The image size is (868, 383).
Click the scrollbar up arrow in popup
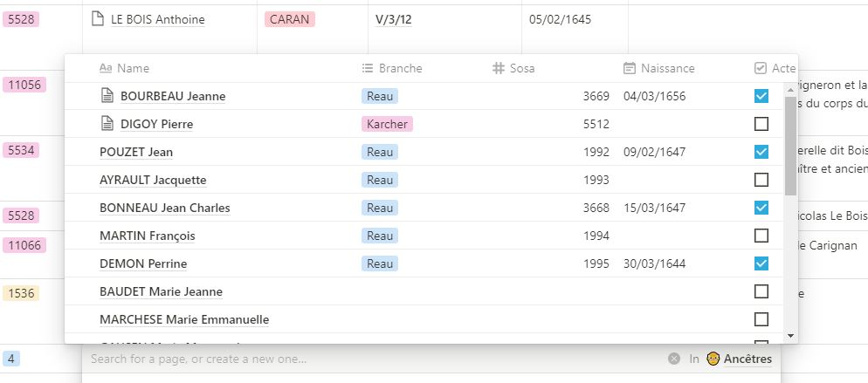(790, 88)
